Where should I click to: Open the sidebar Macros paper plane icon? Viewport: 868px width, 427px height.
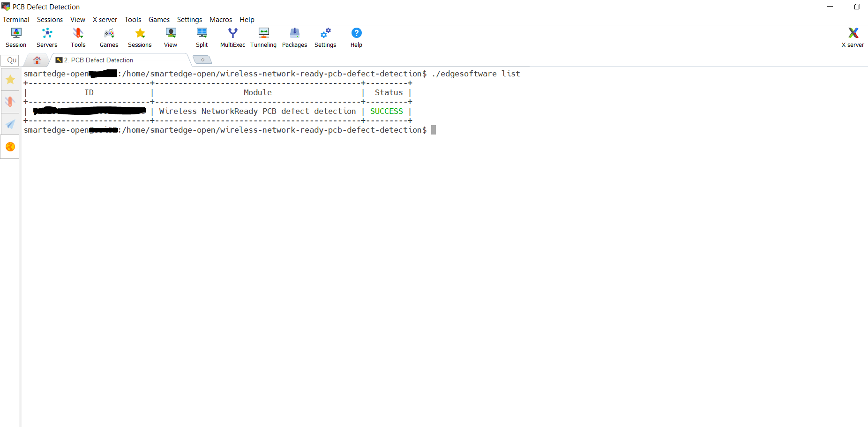(10, 124)
